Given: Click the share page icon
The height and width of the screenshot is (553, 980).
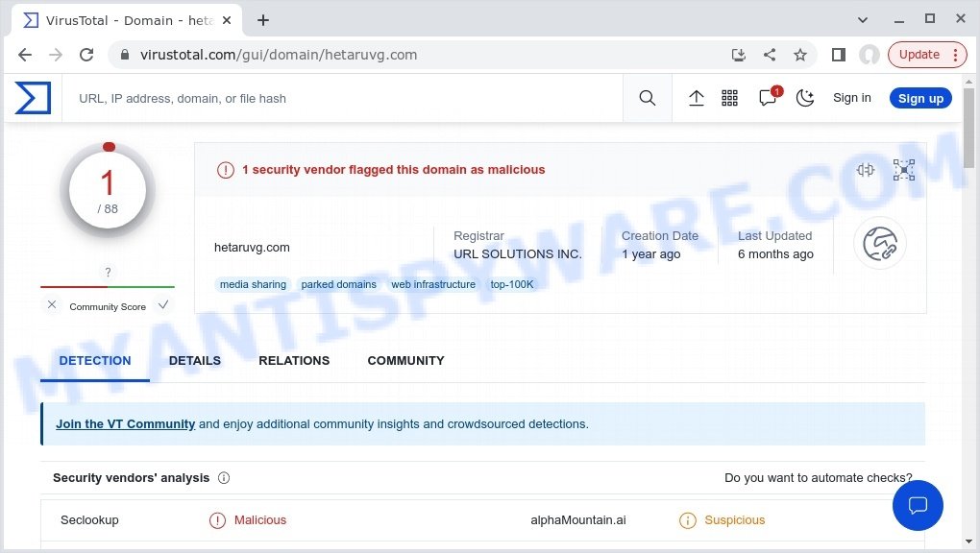Looking at the screenshot, I should [770, 55].
